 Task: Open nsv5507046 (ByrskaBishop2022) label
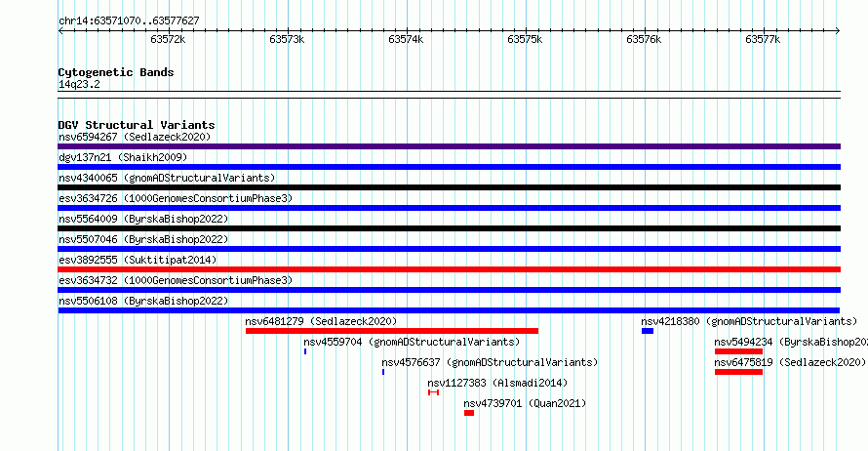point(143,239)
